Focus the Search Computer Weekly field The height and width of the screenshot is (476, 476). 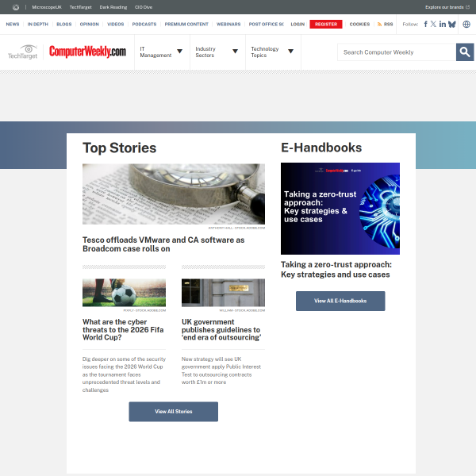pyautogui.click(x=397, y=52)
